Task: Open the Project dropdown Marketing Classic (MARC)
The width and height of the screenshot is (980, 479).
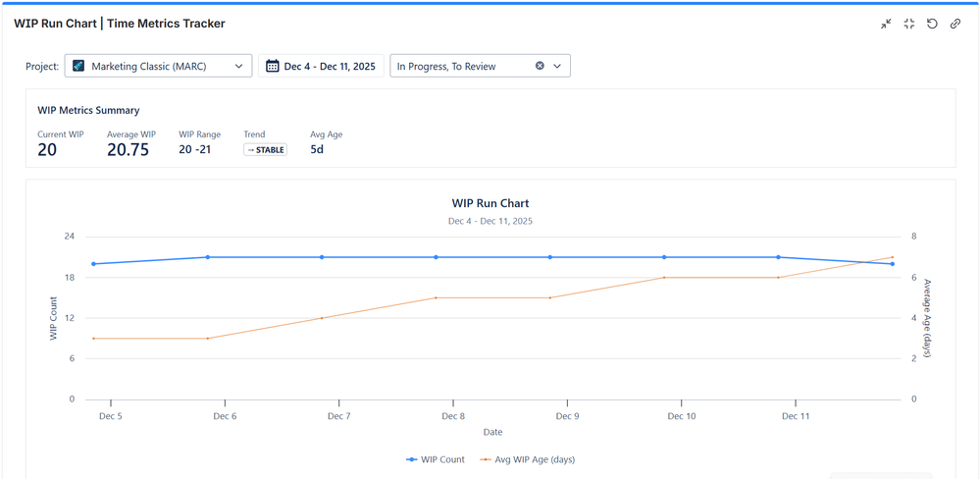Action: pos(158,66)
